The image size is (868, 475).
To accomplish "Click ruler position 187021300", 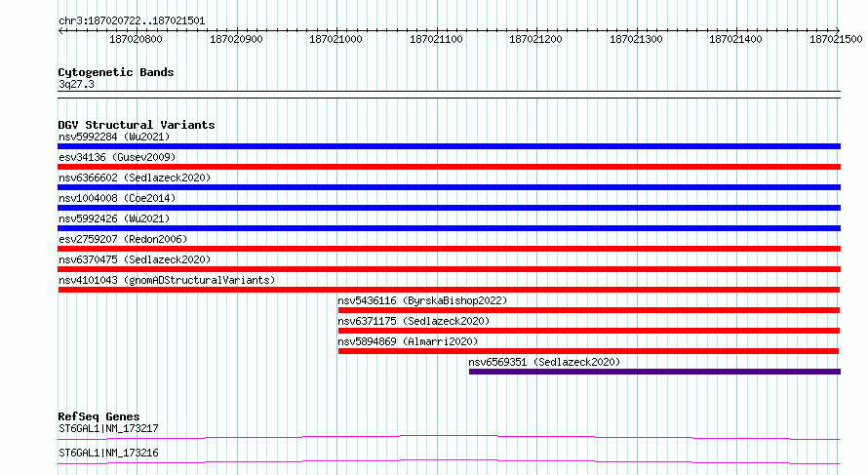I will 636,39.
